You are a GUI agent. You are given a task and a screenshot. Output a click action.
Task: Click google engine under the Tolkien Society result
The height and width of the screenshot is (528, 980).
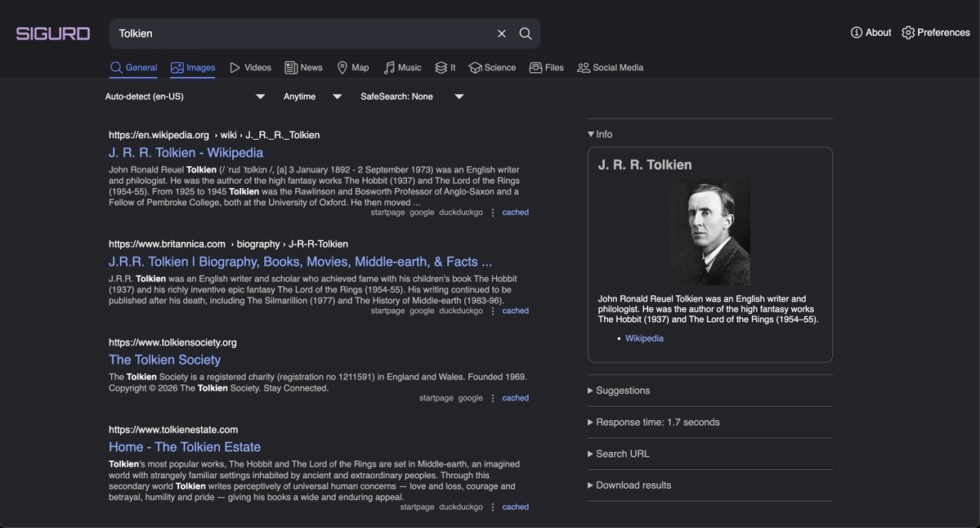(x=470, y=398)
